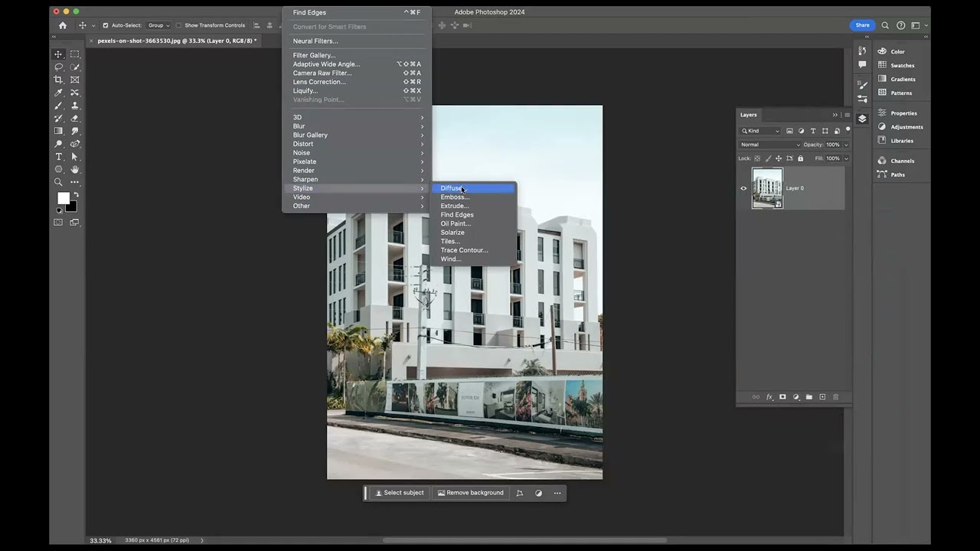Open Opacity slider dropdown arrow
Screen dimensions: 980x551
[846, 145]
